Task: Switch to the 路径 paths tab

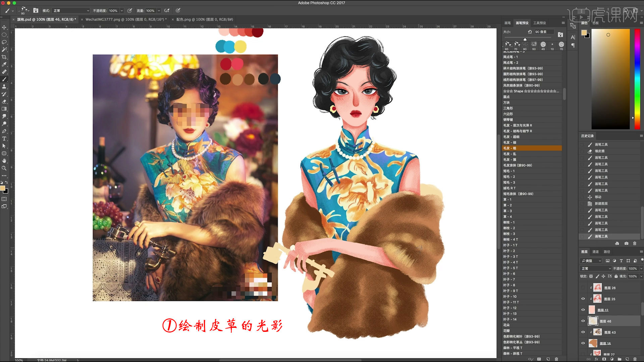Action: click(607, 252)
